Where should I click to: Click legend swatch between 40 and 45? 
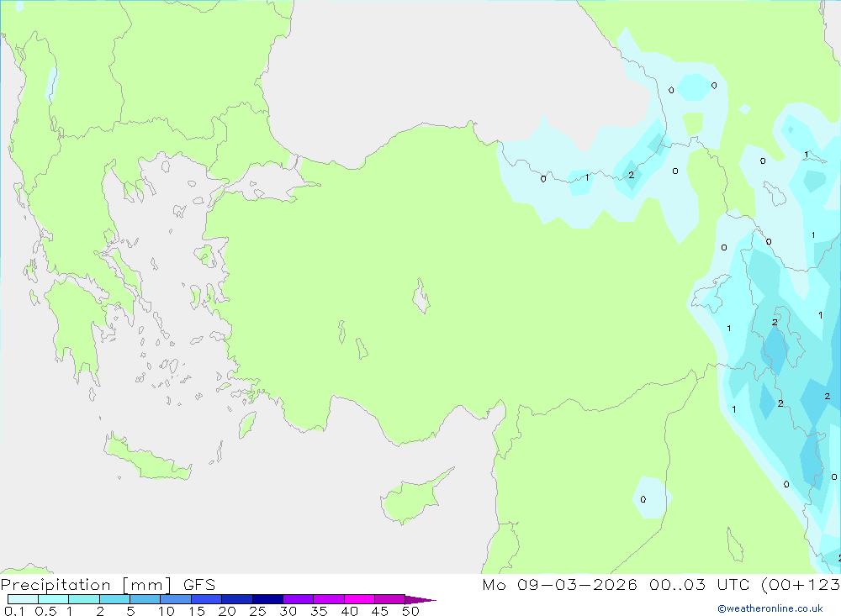(359, 599)
